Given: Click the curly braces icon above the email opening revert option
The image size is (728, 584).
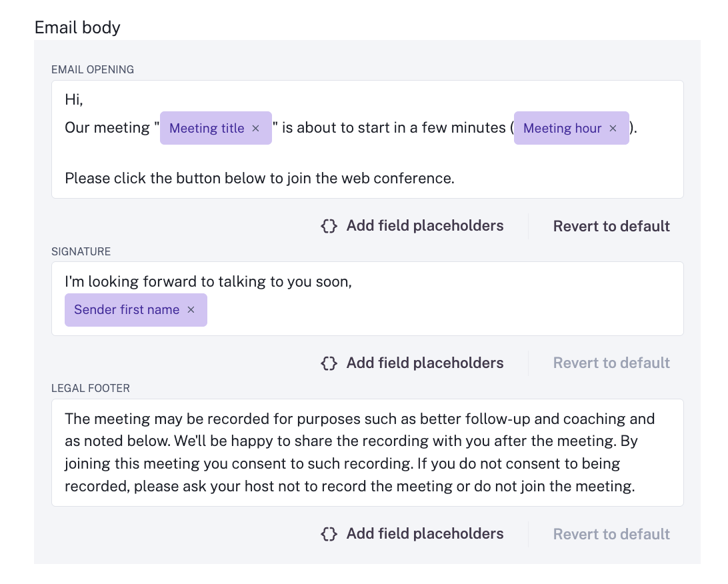Looking at the screenshot, I should click(328, 225).
